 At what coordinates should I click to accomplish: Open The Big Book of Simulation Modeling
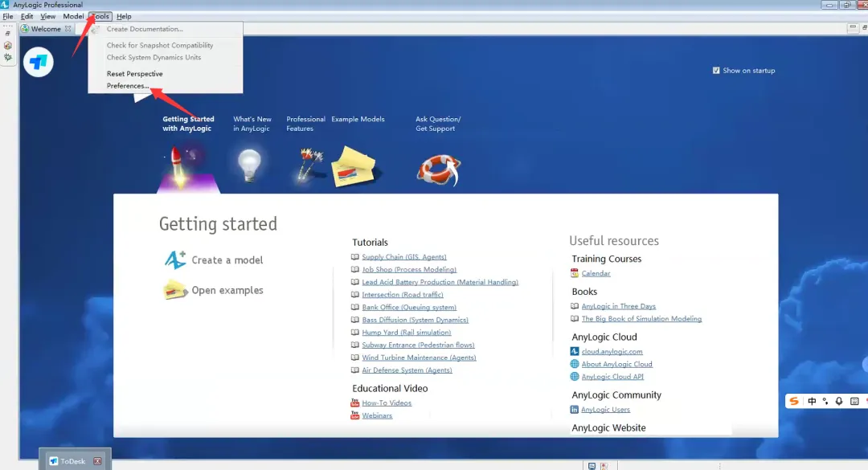pyautogui.click(x=641, y=319)
